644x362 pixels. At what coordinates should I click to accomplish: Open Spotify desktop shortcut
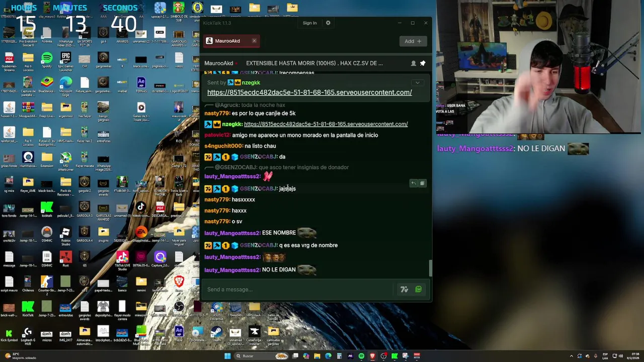click(x=47, y=60)
